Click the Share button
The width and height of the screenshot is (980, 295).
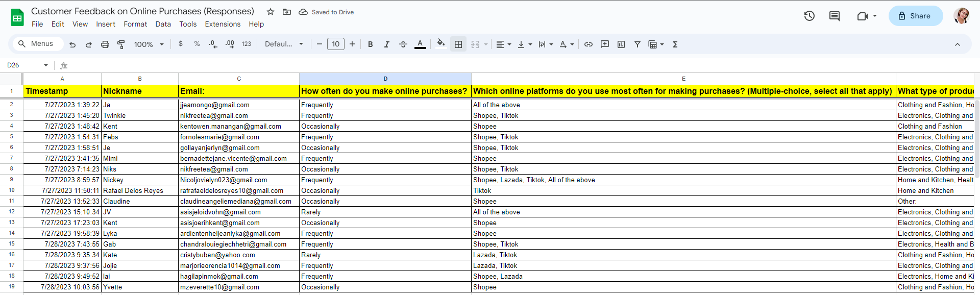pyautogui.click(x=915, y=16)
